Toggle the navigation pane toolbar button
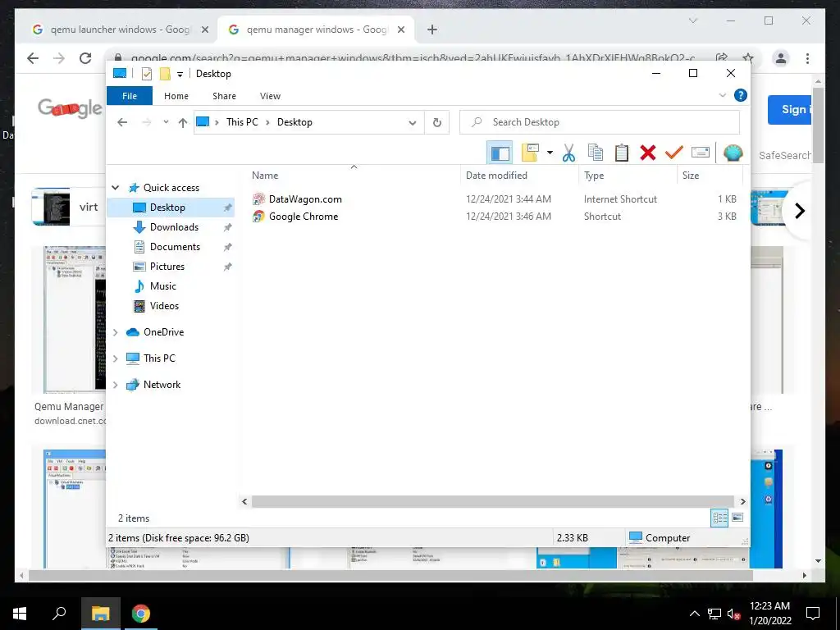The image size is (840, 630). click(500, 153)
